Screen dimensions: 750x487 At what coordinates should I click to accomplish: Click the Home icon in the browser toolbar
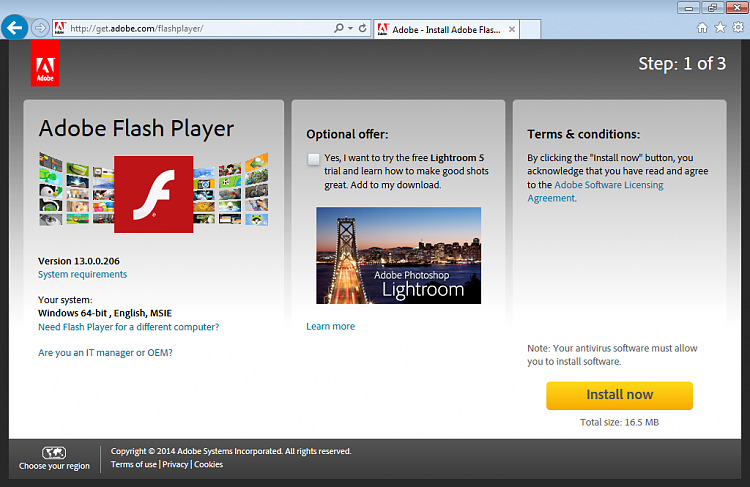click(x=702, y=28)
